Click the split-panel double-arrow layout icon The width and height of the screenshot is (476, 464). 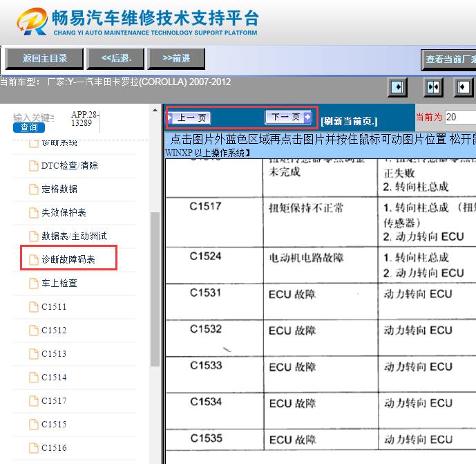click(x=433, y=88)
